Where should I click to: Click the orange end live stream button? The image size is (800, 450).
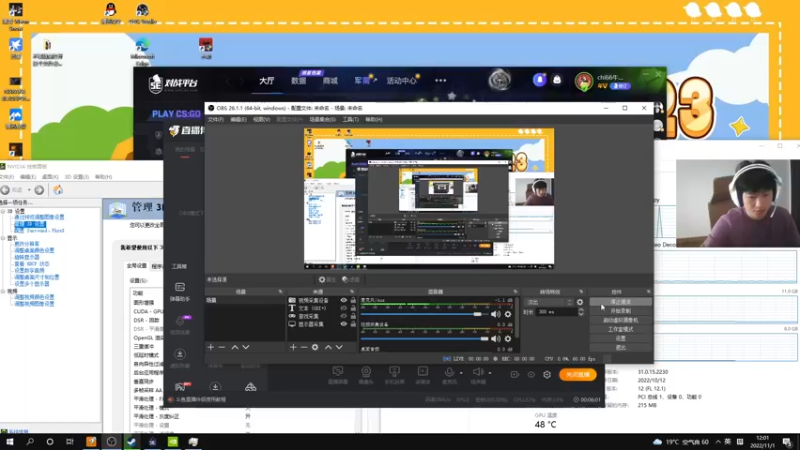(578, 374)
